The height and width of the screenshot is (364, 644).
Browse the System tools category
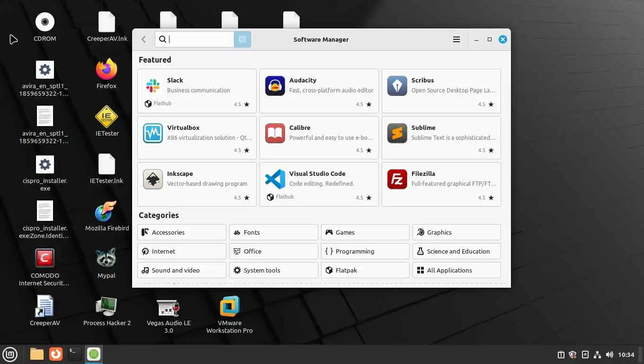tap(273, 270)
